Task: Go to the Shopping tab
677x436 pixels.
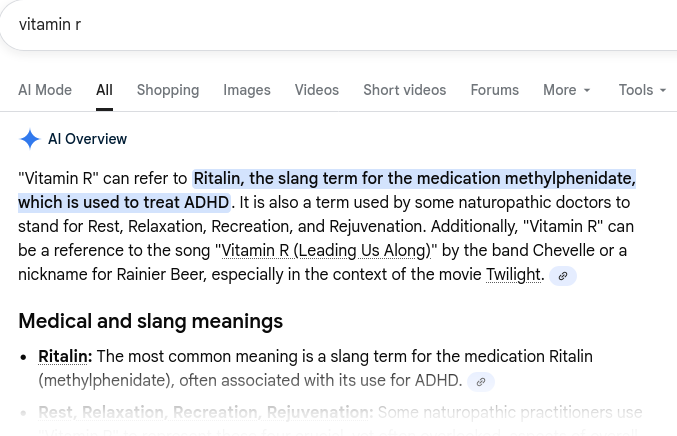Action: point(168,90)
